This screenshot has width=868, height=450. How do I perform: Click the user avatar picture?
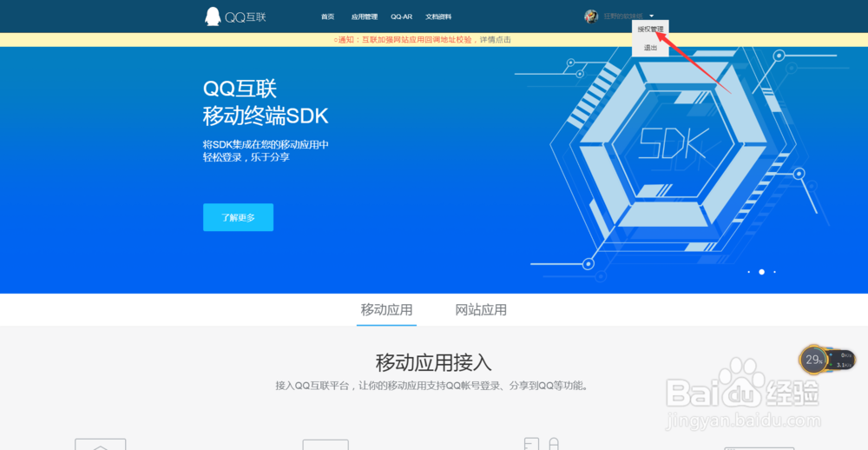pyautogui.click(x=591, y=16)
